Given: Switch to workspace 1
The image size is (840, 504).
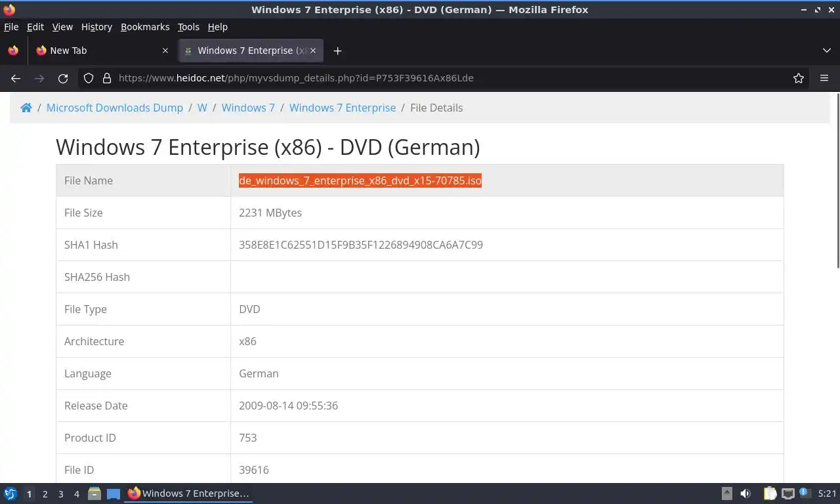Looking at the screenshot, I should tap(29, 493).
